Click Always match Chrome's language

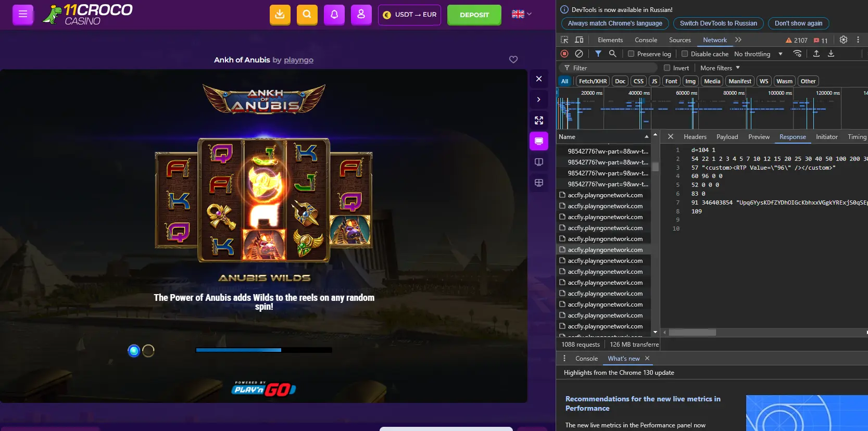[615, 23]
